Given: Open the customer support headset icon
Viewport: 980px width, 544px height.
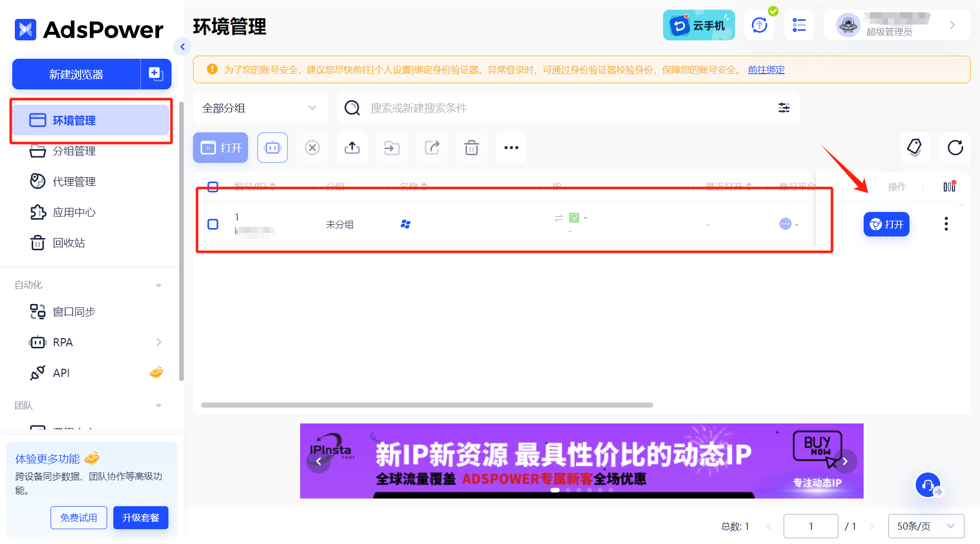Looking at the screenshot, I should (927, 484).
